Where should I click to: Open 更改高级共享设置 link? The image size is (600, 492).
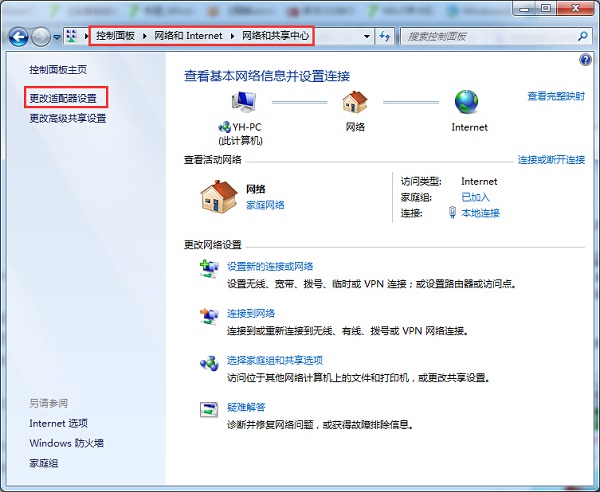[68, 118]
